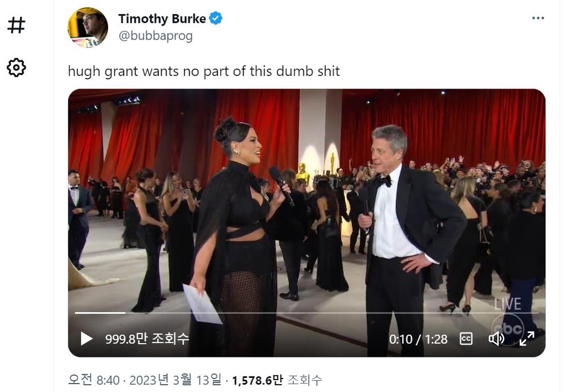Open the Explore hashtag icon
The height and width of the screenshot is (392, 581).
[x=16, y=25]
